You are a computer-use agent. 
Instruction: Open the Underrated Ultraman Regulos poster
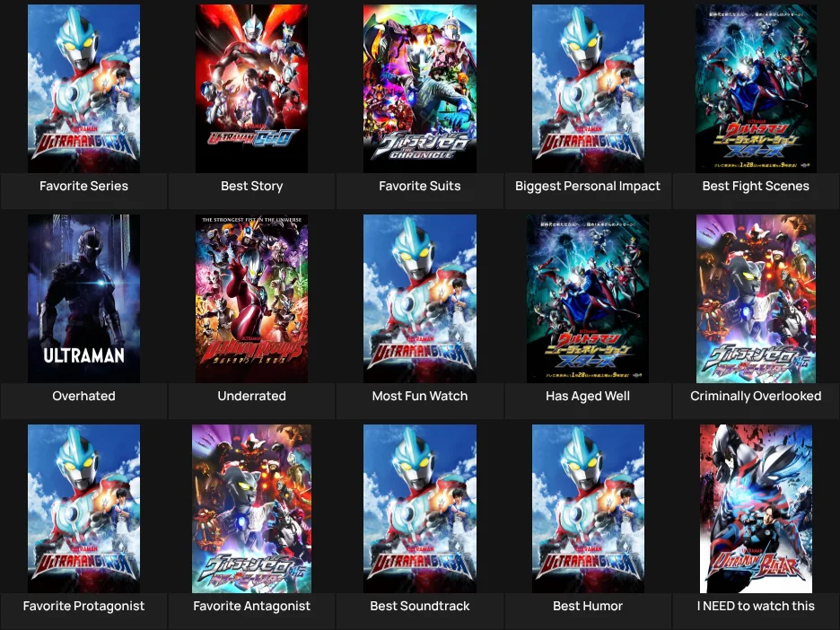click(252, 298)
